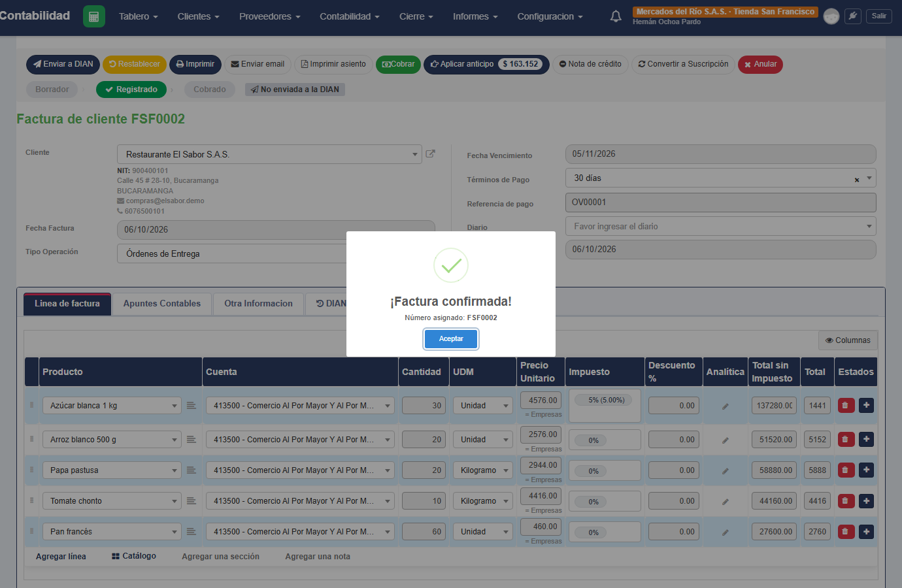Edit analytics pencil for Azúcar blanca row
Image resolution: width=902 pixels, height=588 pixels.
point(725,406)
